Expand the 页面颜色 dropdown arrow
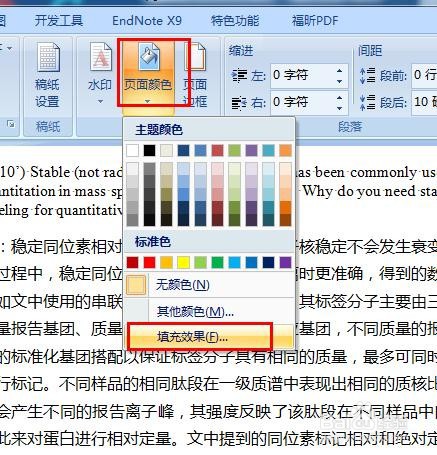Viewport: 437px width, 455px height. 148,101
